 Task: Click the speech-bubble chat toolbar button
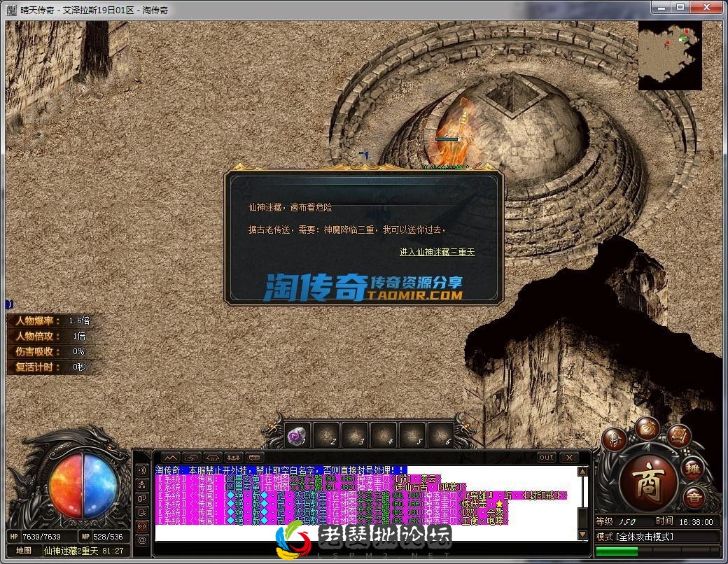click(x=254, y=457)
